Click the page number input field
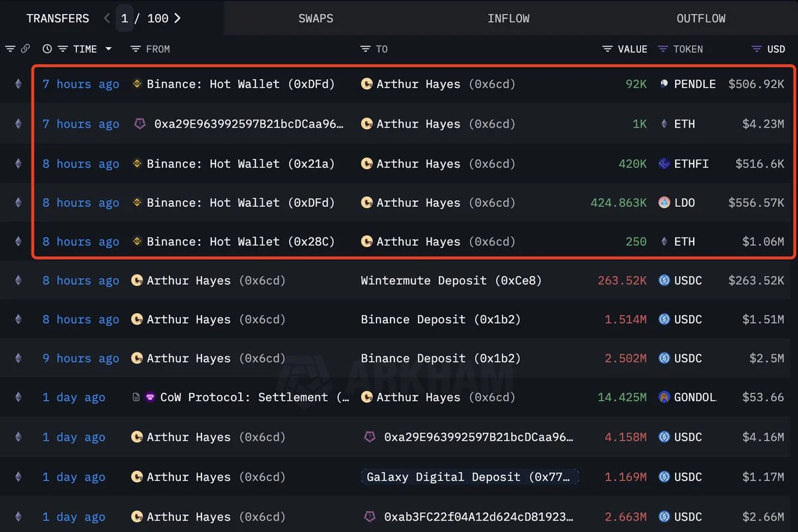The image size is (798, 532). [124, 19]
